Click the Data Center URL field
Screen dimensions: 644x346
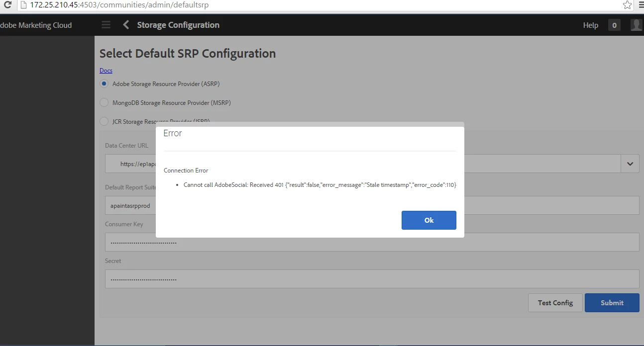pos(363,164)
